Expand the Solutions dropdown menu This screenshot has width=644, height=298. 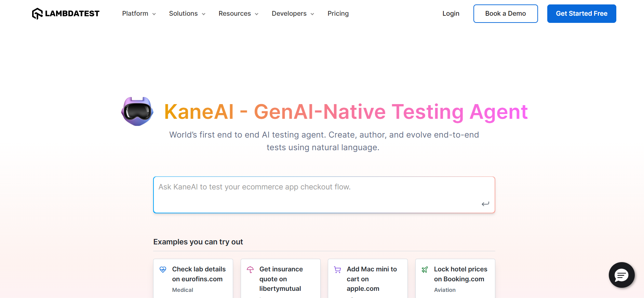coord(187,14)
